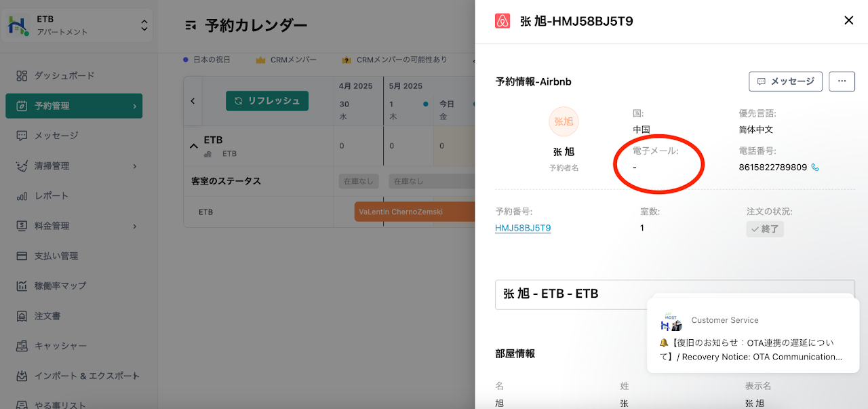Click the Airbnb logo icon in header
The height and width of the screenshot is (409, 868).
pyautogui.click(x=502, y=21)
